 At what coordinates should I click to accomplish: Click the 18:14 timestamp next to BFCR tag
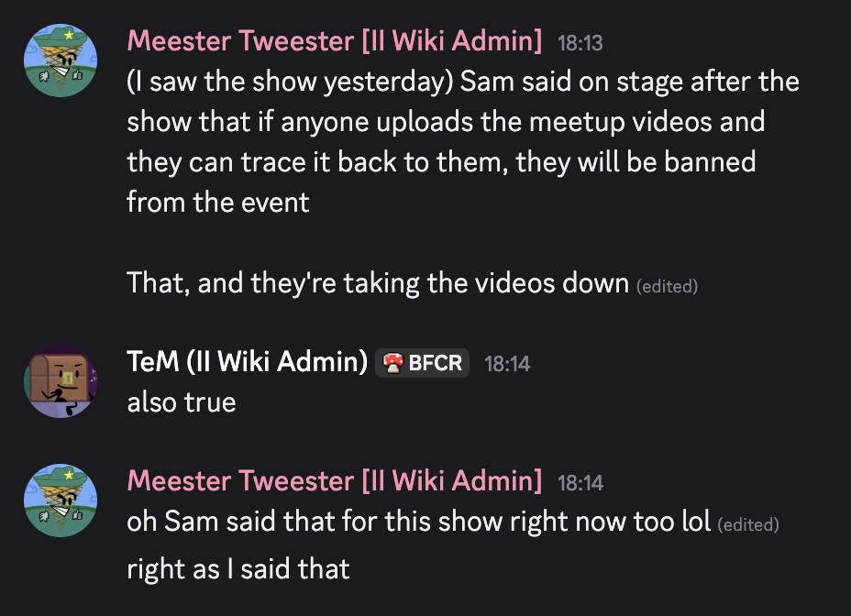507,364
